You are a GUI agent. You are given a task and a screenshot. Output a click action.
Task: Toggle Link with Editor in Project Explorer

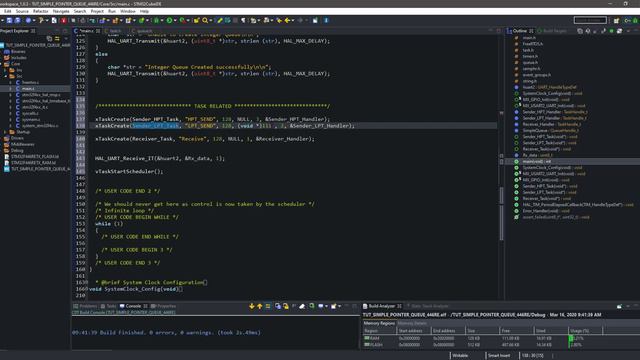[x=57, y=38]
